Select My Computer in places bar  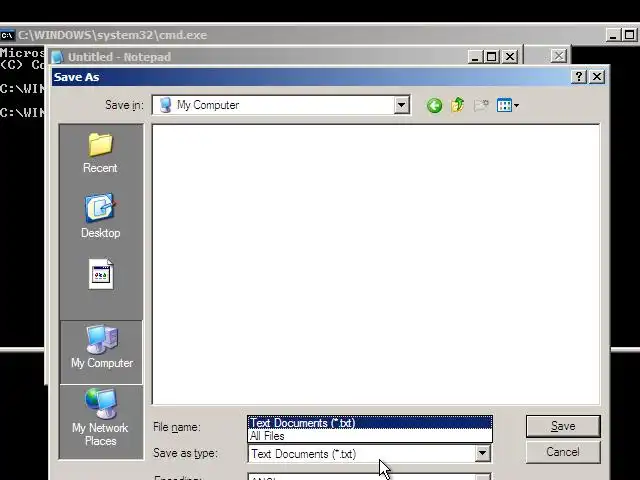101,352
